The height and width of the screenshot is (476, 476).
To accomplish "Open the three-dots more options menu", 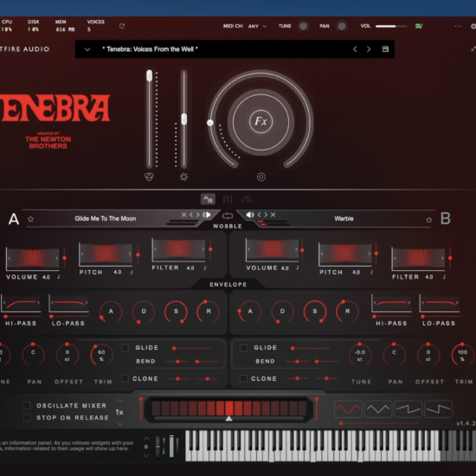I will coord(458,27).
